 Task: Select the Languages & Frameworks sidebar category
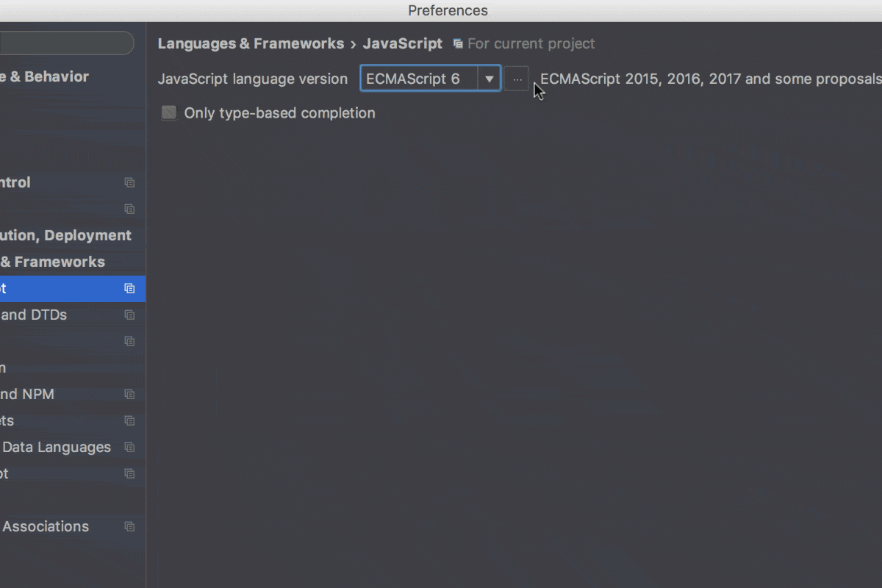pyautogui.click(x=52, y=262)
